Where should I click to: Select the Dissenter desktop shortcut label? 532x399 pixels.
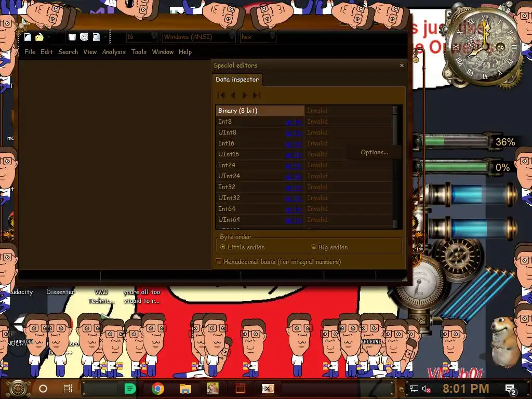(60, 292)
